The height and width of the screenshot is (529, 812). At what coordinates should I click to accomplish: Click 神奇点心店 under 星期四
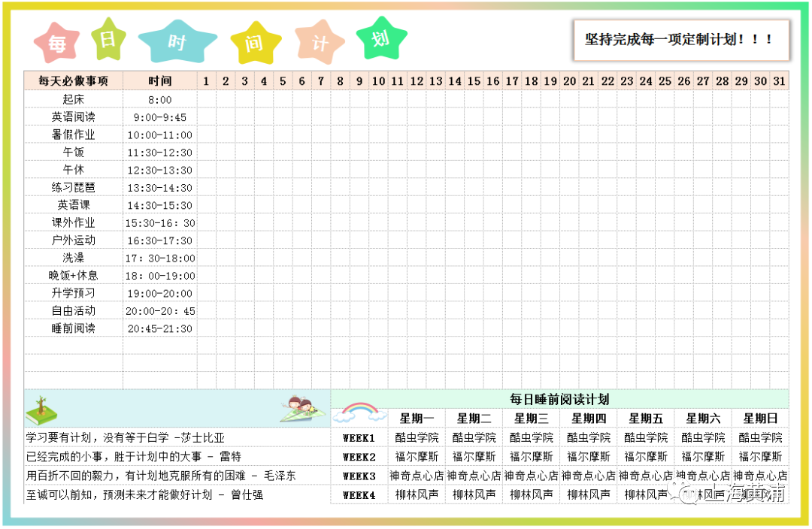pyautogui.click(x=588, y=476)
